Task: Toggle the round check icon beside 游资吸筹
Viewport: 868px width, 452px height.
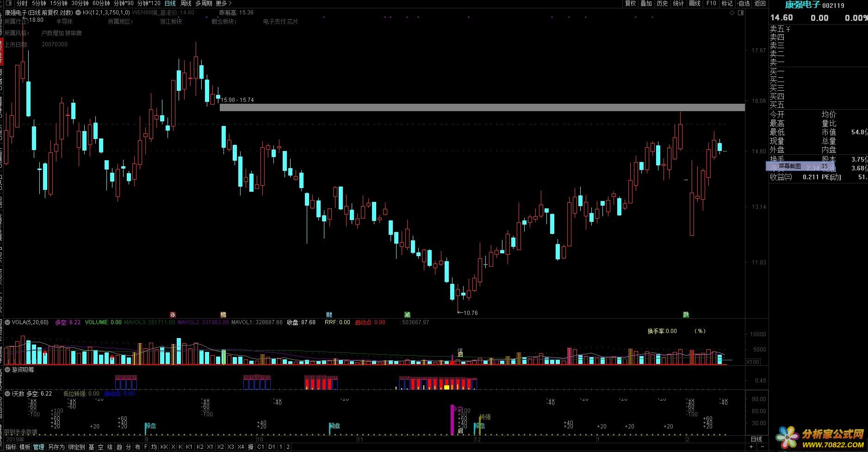Action: [x=7, y=370]
